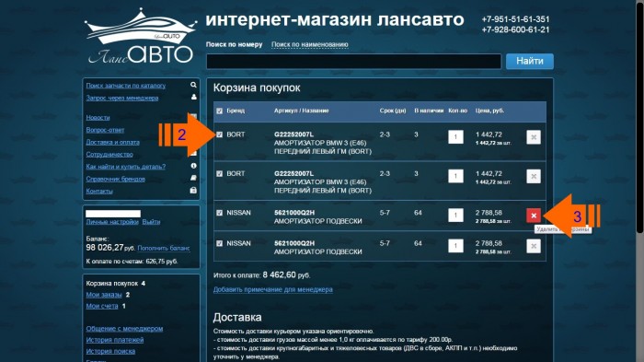Click Выйти to log out
The width and height of the screenshot is (644, 362).
tap(151, 222)
